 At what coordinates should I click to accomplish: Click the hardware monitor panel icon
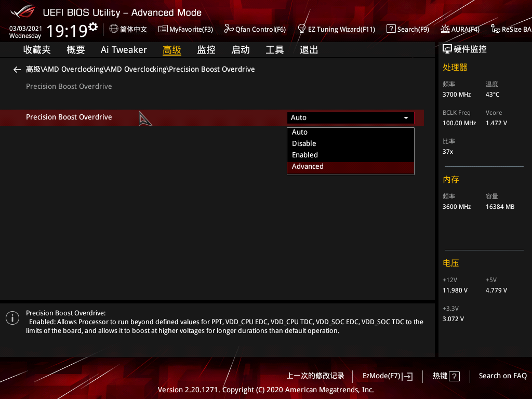tap(447, 48)
